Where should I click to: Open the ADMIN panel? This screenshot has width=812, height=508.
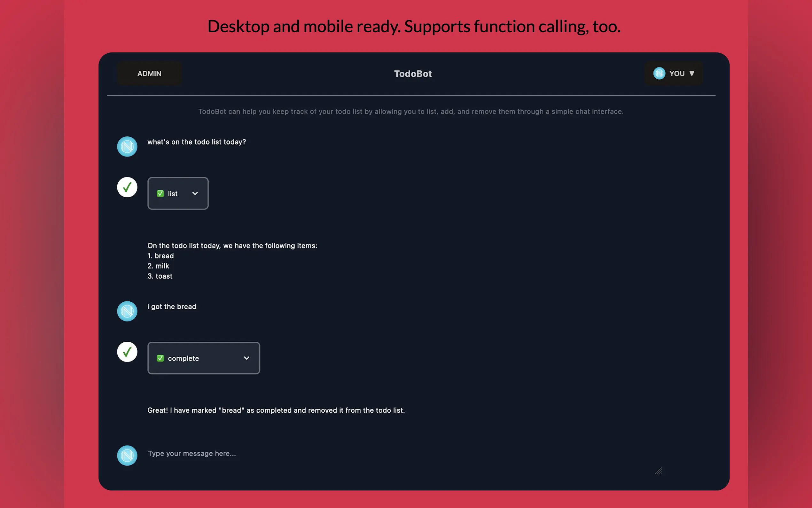click(x=149, y=74)
